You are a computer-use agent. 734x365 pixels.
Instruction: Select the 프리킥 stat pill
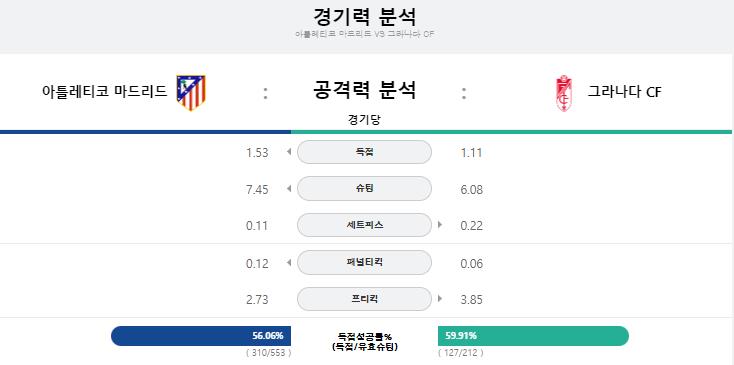tap(364, 299)
